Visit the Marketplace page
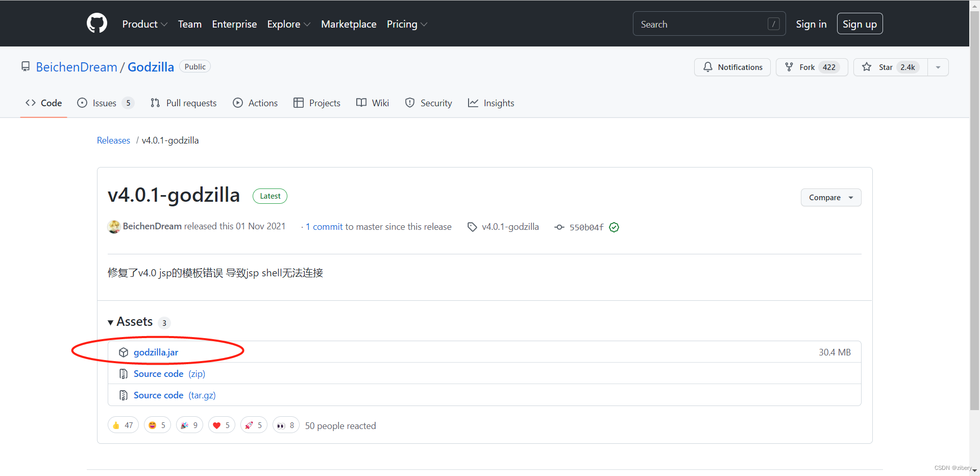 tap(349, 24)
